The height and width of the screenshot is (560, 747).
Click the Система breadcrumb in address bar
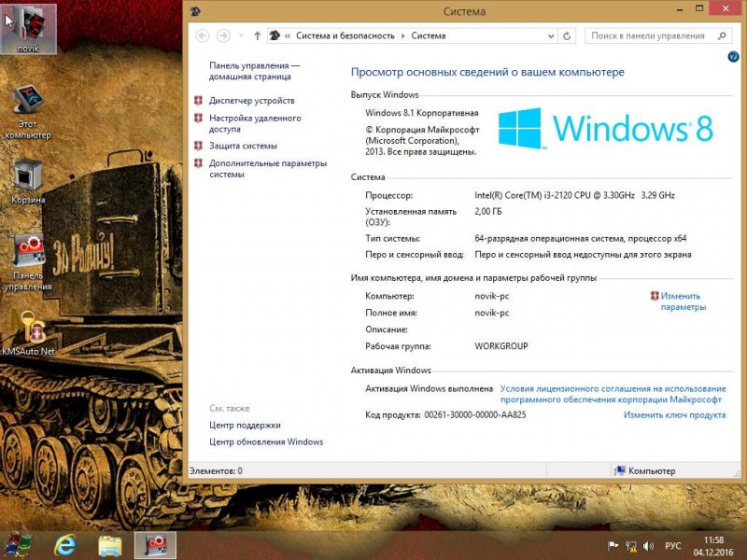[429, 35]
